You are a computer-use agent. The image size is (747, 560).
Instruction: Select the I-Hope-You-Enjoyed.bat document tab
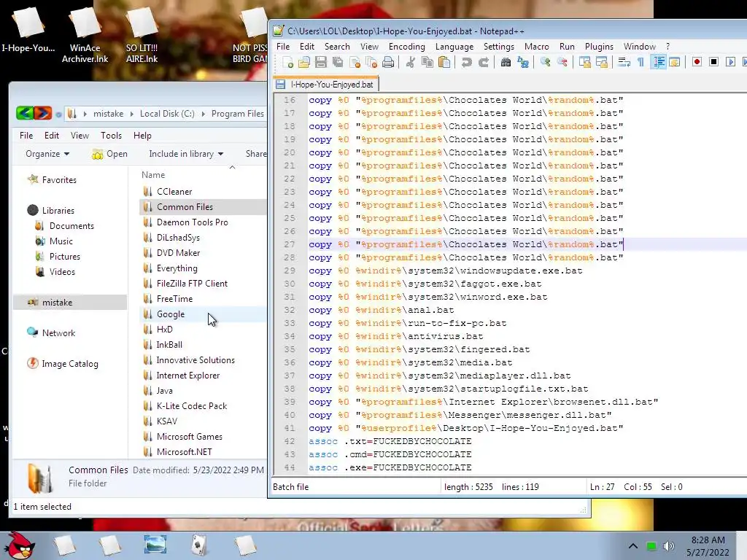pyautogui.click(x=326, y=85)
